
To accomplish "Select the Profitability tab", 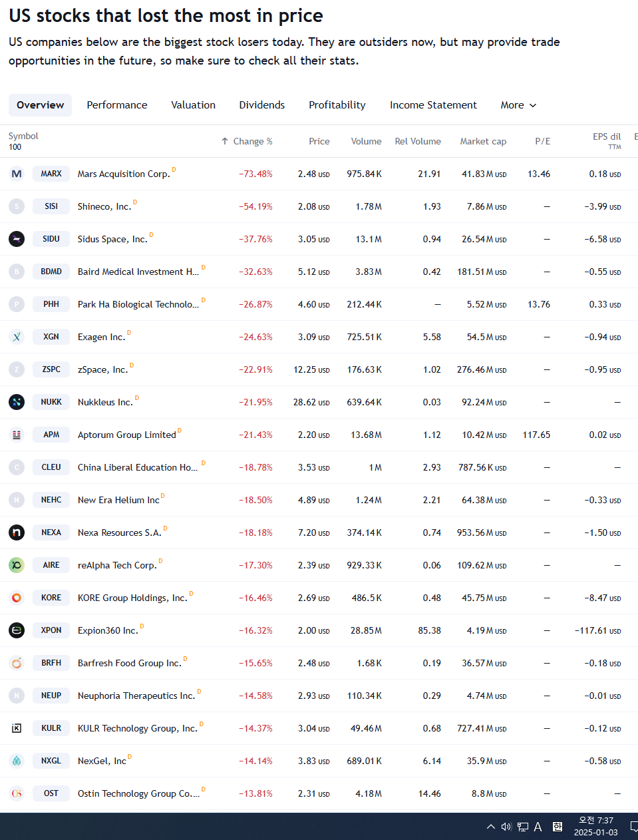I will click(337, 105).
